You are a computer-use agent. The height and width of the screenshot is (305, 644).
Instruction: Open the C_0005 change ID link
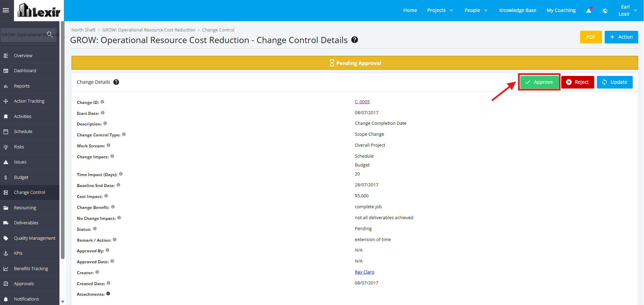coord(362,102)
